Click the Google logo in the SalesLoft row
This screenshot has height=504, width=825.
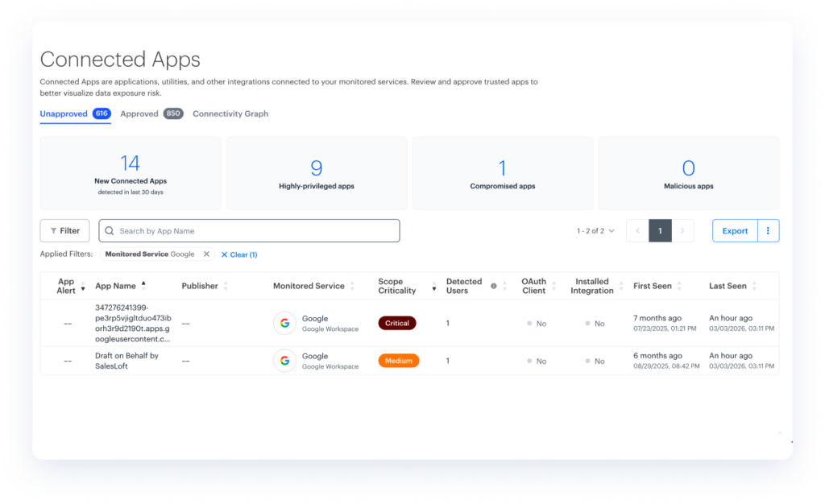click(x=284, y=361)
